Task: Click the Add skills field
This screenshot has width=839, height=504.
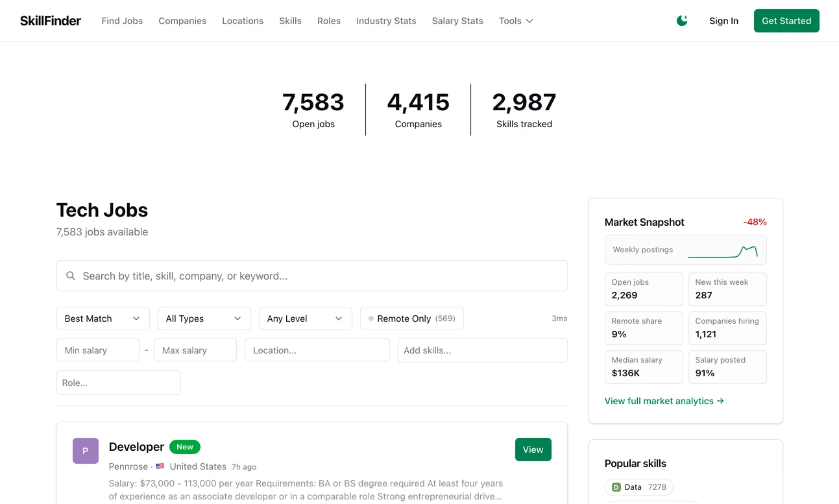Action: (483, 350)
